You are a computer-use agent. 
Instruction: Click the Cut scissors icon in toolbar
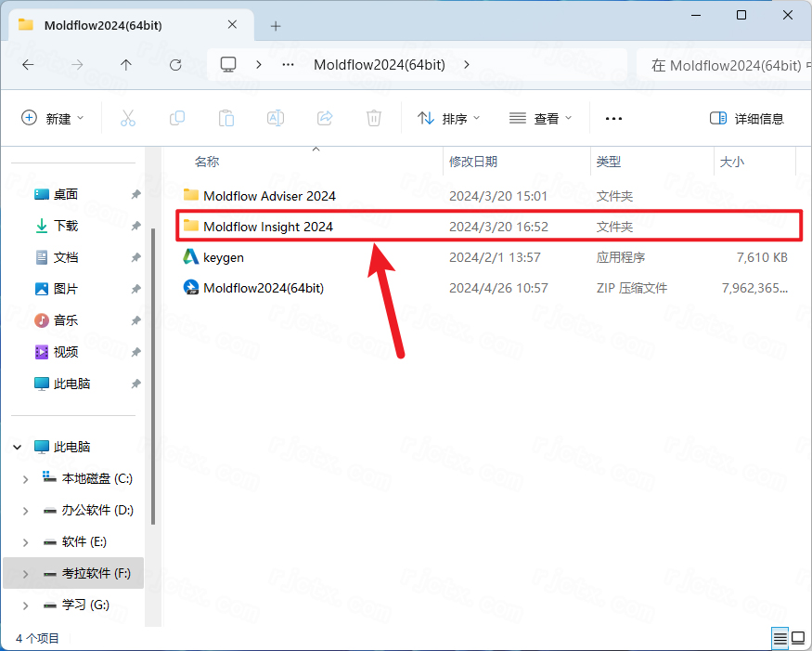click(x=128, y=118)
